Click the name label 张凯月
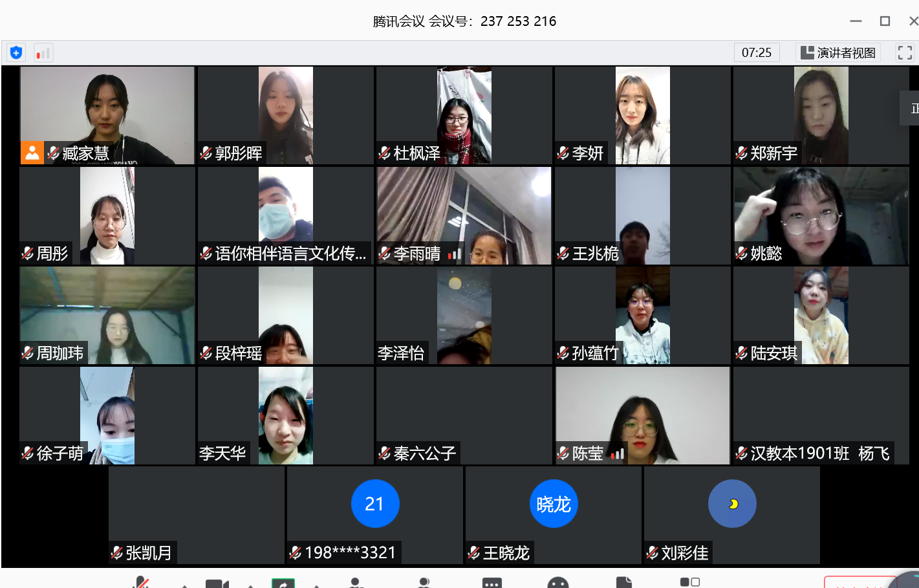The image size is (919, 588). 149,553
